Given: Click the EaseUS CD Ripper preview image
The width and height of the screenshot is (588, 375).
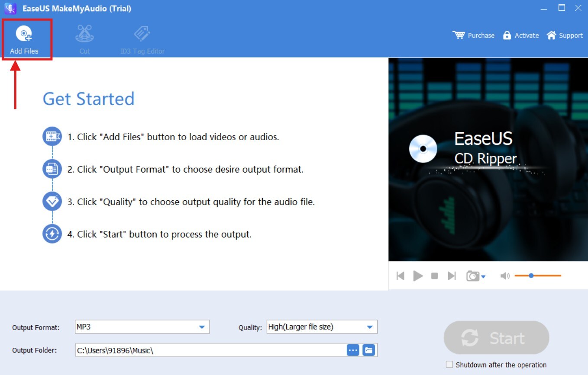Looking at the screenshot, I should click(x=488, y=160).
